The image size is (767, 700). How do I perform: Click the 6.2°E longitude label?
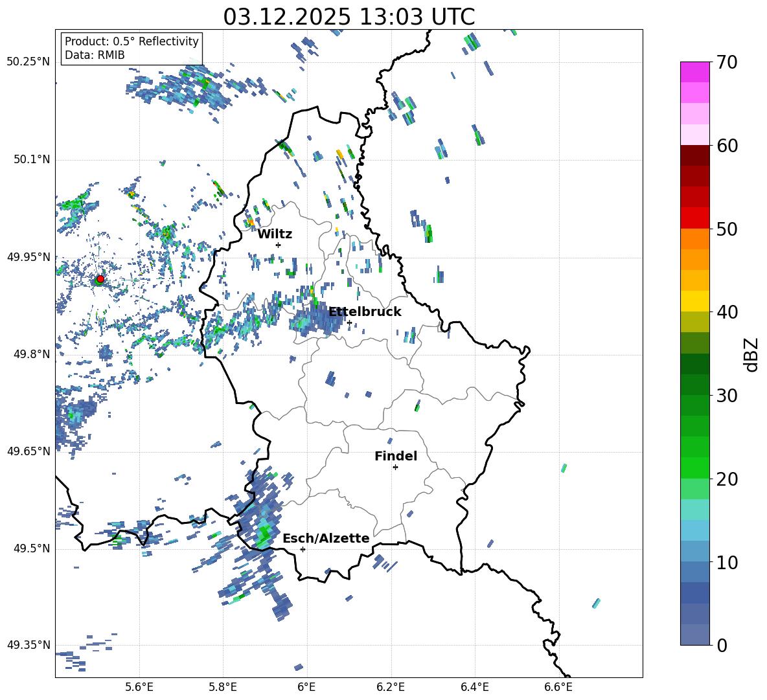391,687
